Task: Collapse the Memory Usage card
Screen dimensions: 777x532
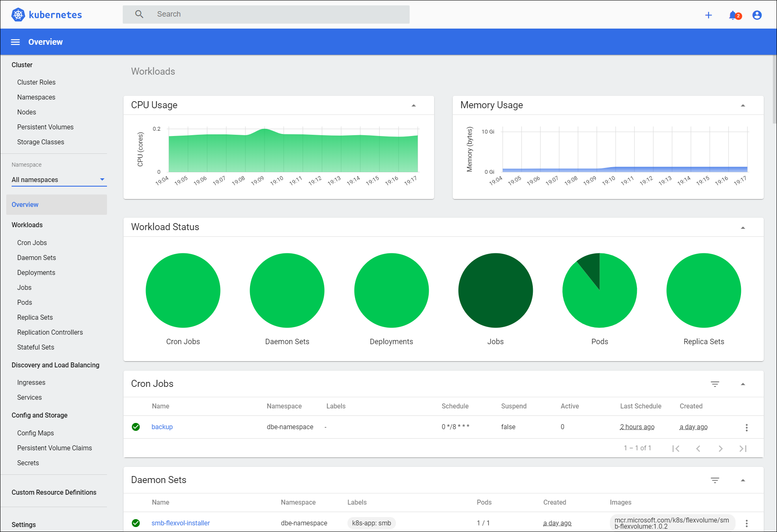Action: 743,106
